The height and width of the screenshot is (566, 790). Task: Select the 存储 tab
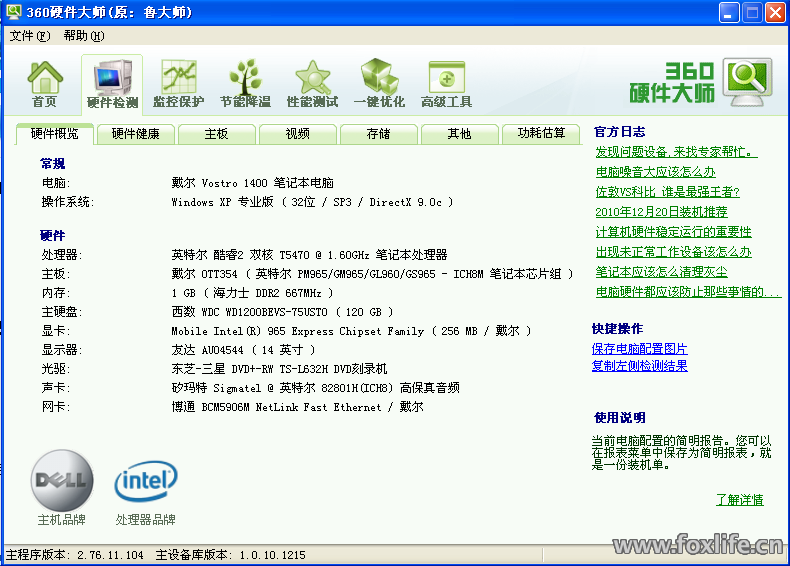[x=378, y=134]
